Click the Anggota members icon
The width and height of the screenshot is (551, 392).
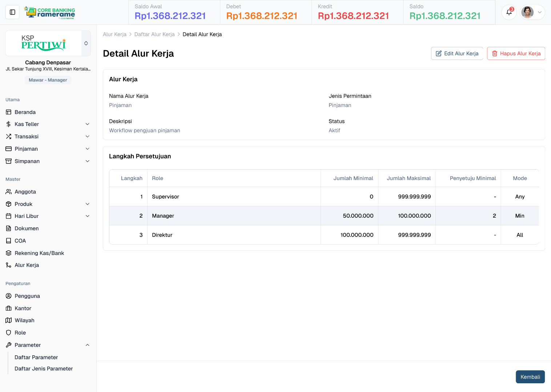9,192
